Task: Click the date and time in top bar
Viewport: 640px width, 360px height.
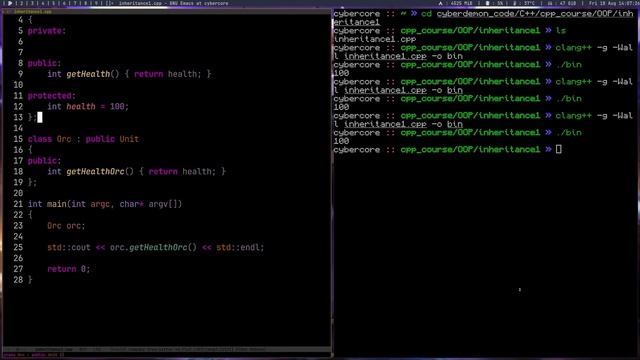Action: (x=614, y=3)
